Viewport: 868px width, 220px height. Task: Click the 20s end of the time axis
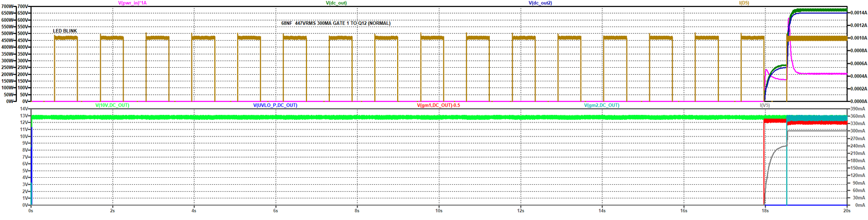(x=846, y=211)
